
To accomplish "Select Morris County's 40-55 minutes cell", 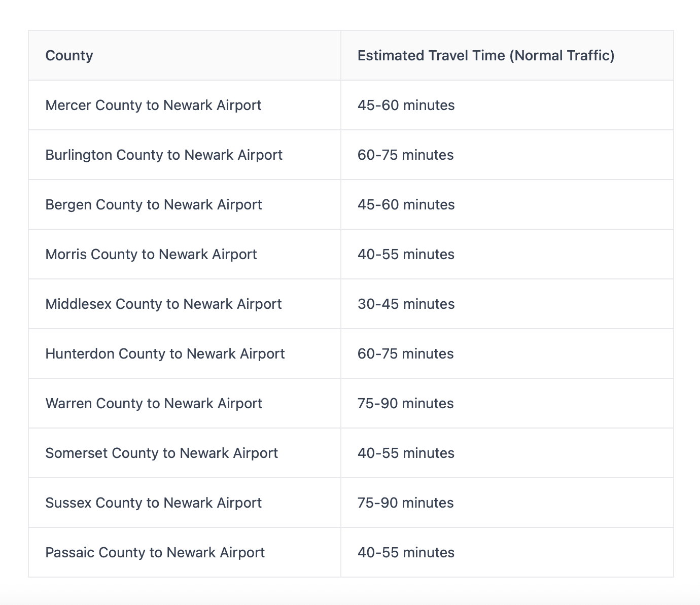I will [406, 254].
